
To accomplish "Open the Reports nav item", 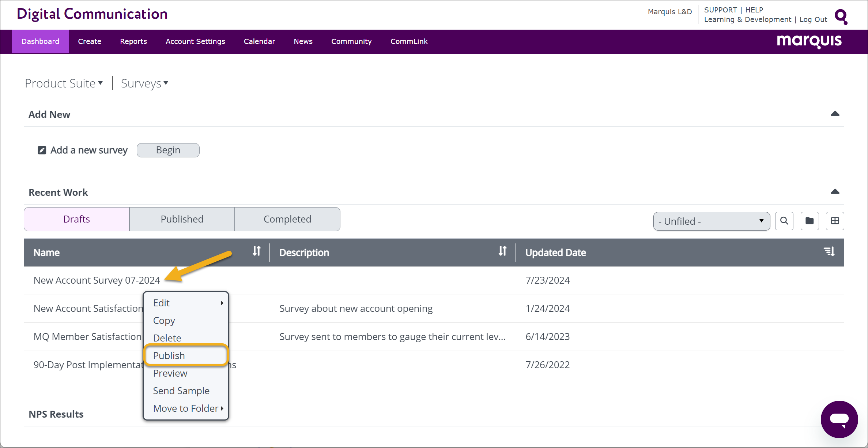I will [133, 41].
